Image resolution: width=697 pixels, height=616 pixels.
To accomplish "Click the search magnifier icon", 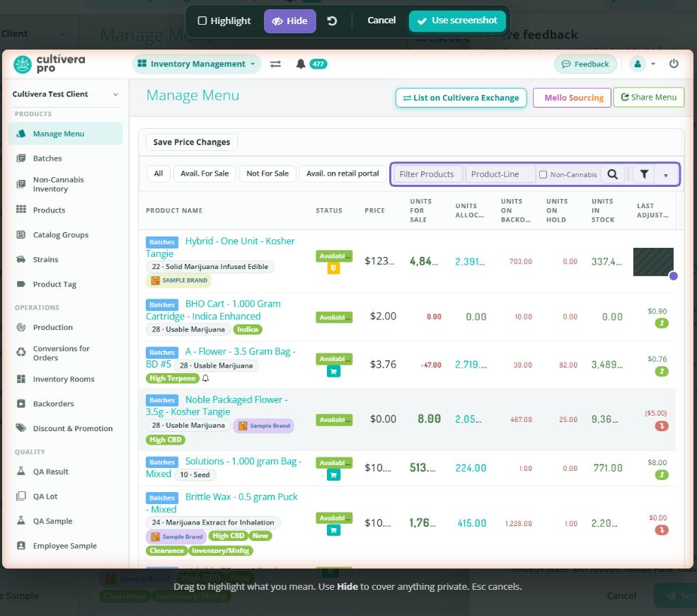I will coord(613,174).
